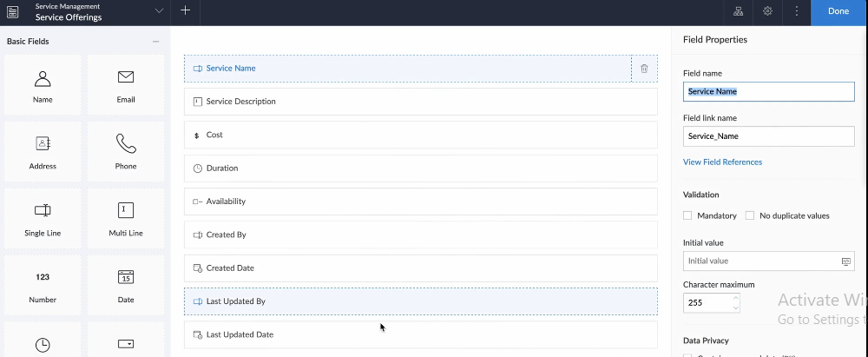Viewport: 868px width, 357px height.
Task: Add an Address field from the palette
Action: tap(43, 151)
